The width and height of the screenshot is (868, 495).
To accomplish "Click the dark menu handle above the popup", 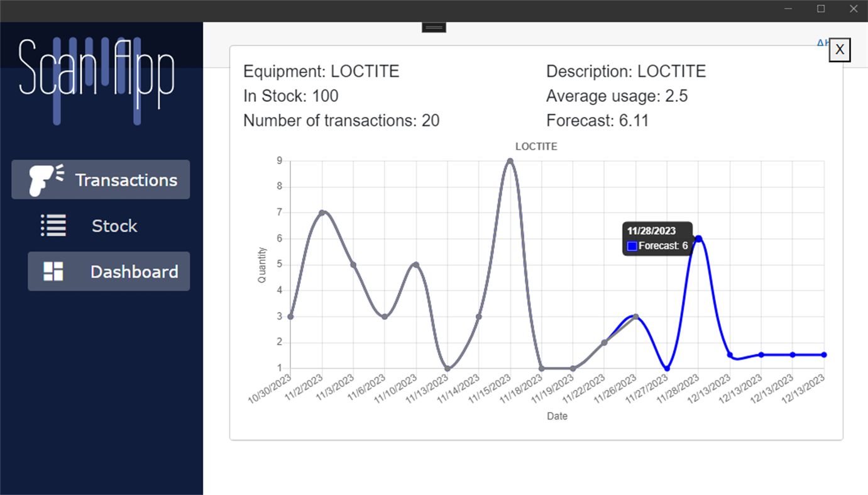I will 433,27.
